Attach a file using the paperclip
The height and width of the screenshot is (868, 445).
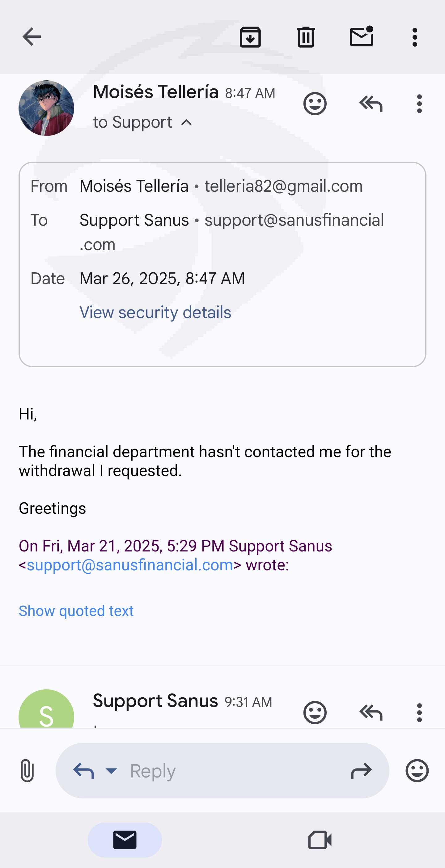pyautogui.click(x=27, y=770)
